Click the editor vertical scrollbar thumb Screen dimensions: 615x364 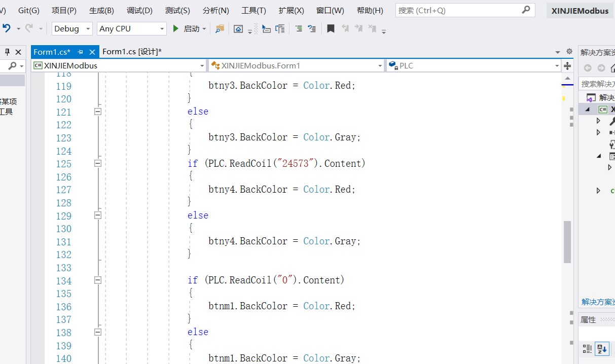coord(567,242)
